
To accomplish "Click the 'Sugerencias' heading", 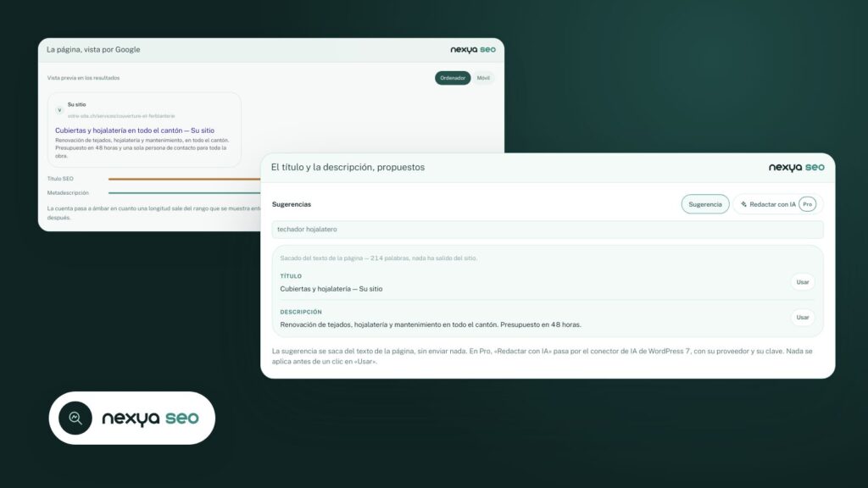I will tap(292, 204).
